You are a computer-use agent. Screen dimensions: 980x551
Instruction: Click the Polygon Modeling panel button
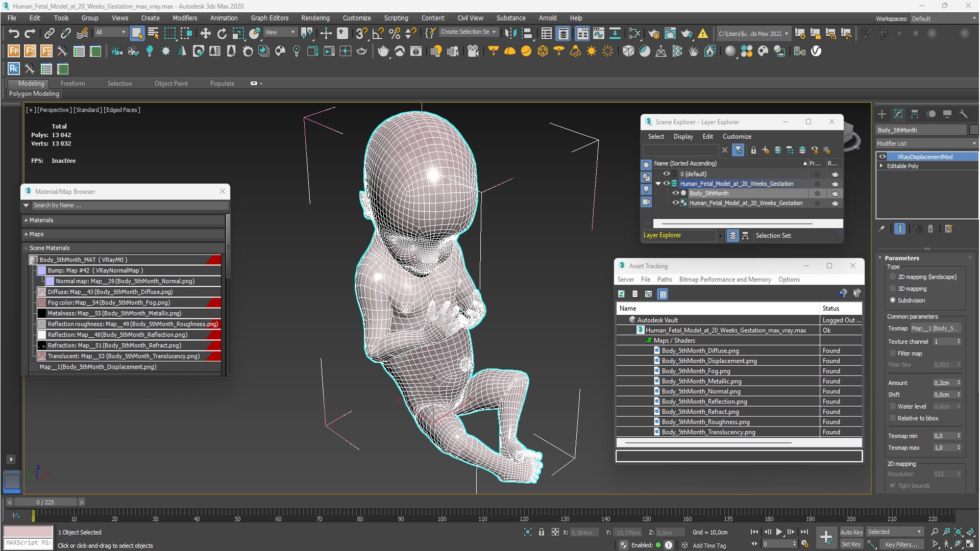click(x=34, y=94)
